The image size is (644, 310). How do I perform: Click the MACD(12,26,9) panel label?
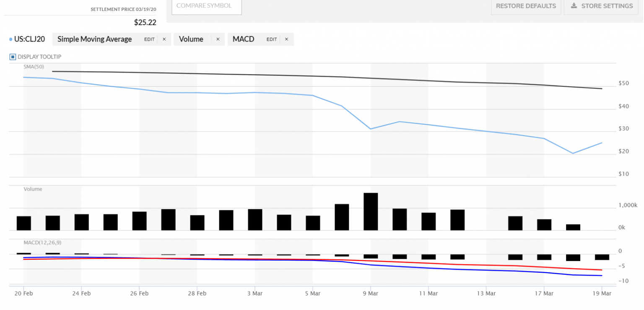pos(41,242)
